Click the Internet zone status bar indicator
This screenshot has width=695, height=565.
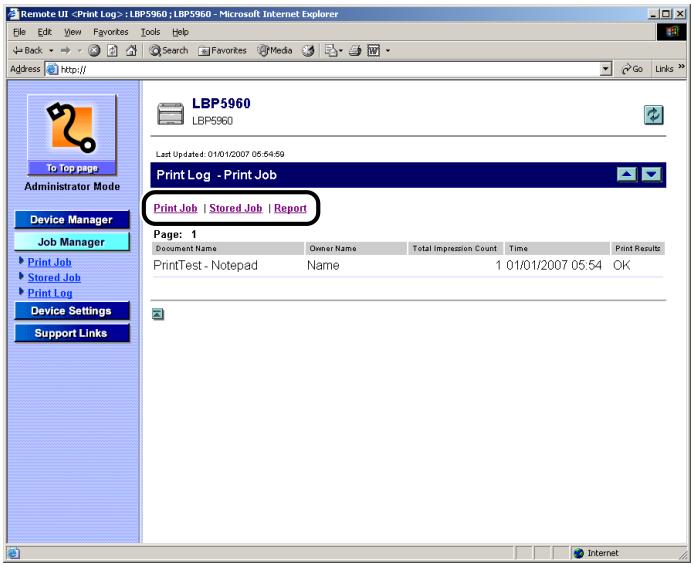coord(596,553)
